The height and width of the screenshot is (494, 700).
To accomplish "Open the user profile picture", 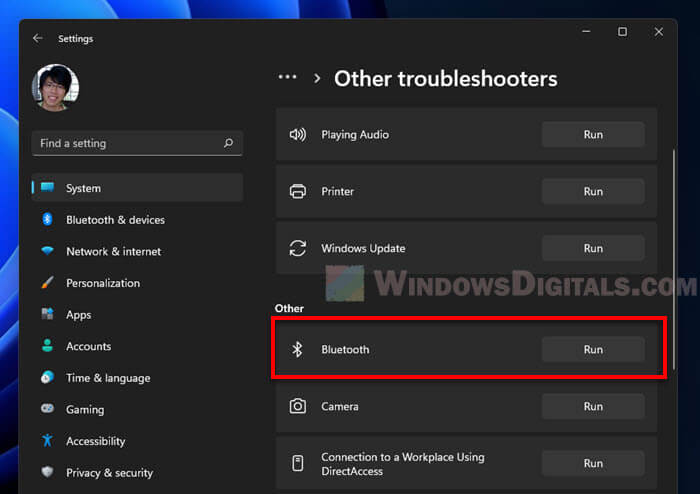I will [x=55, y=87].
